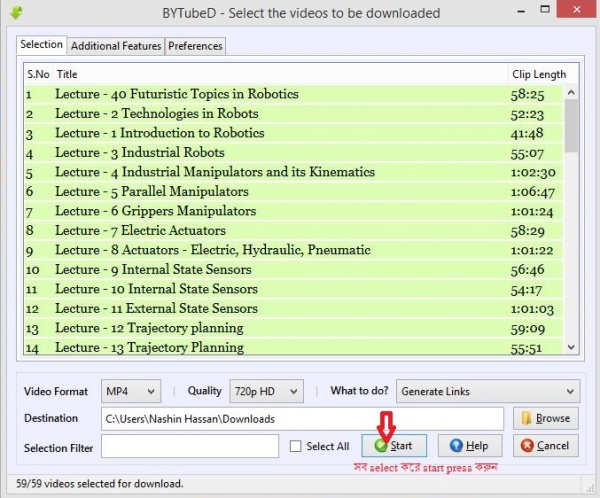Close the BYTubeD window
This screenshot has height=498, width=600.
click(x=577, y=9)
